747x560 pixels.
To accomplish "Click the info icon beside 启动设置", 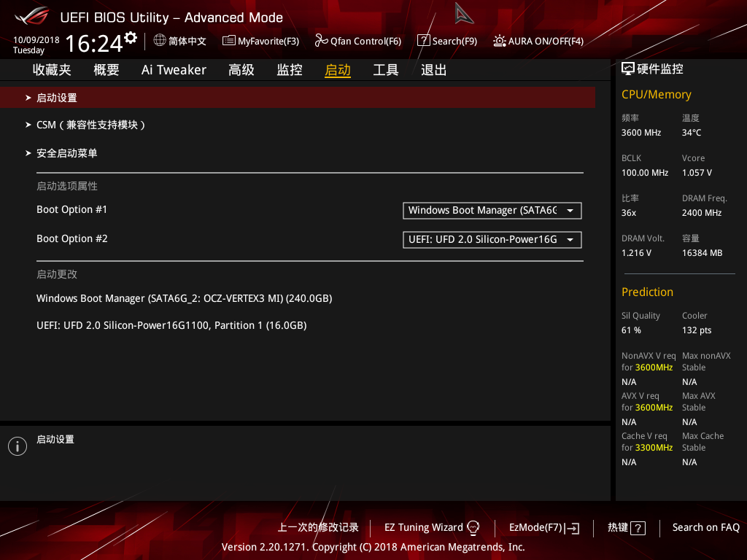I will tap(17, 446).
